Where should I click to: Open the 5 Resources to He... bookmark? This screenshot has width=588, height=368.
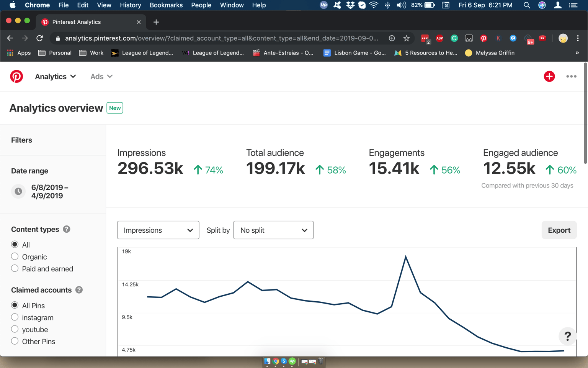tap(426, 53)
